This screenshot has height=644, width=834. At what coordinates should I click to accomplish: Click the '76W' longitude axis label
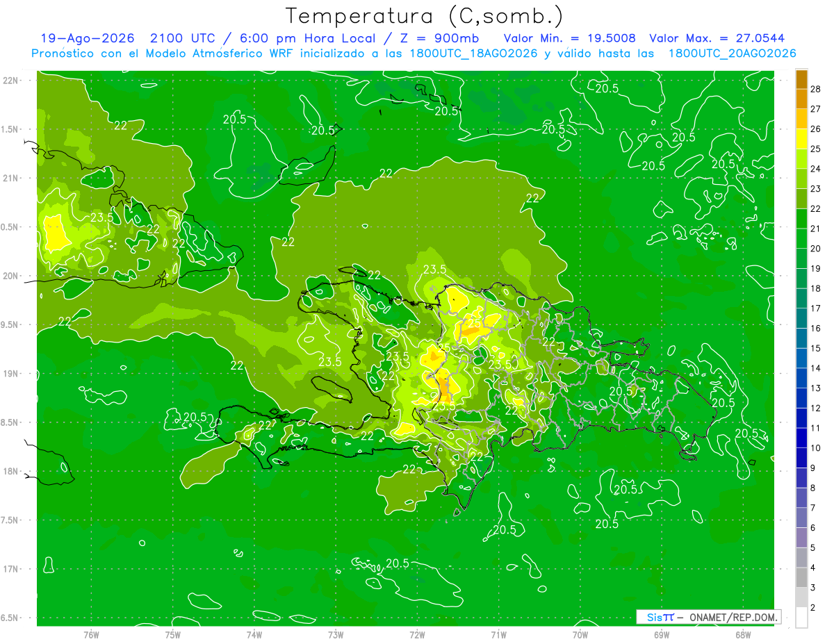click(91, 635)
